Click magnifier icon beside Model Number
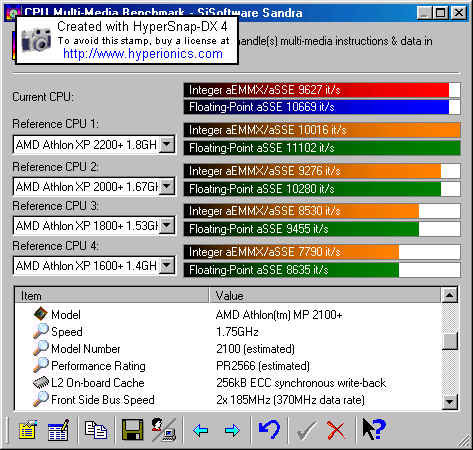 pos(41,348)
